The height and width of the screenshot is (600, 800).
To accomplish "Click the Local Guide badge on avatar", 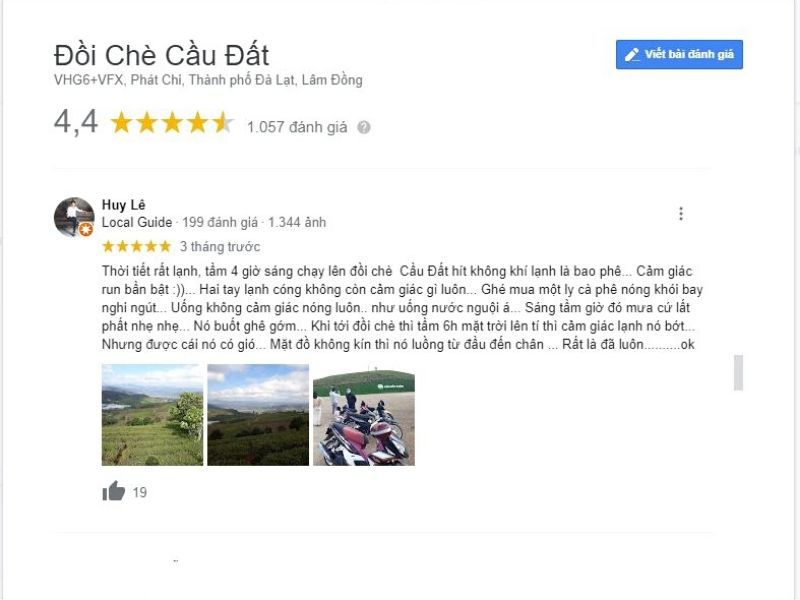I will [86, 230].
